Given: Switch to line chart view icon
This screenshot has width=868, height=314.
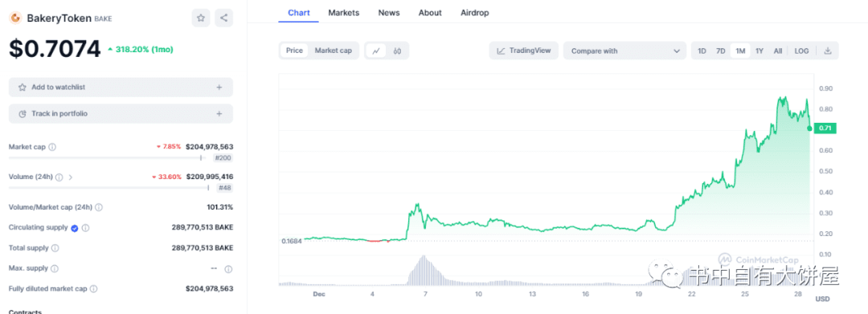Looking at the screenshot, I should (376, 51).
